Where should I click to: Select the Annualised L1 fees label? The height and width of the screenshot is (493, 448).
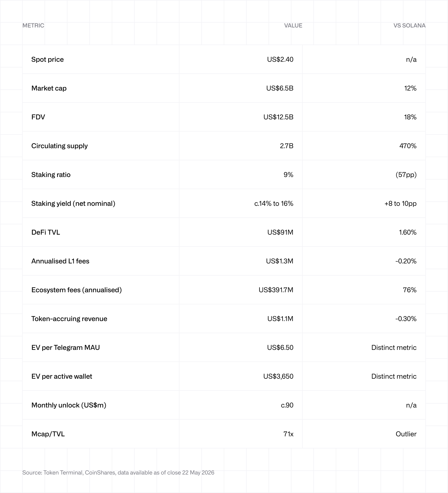tap(60, 261)
